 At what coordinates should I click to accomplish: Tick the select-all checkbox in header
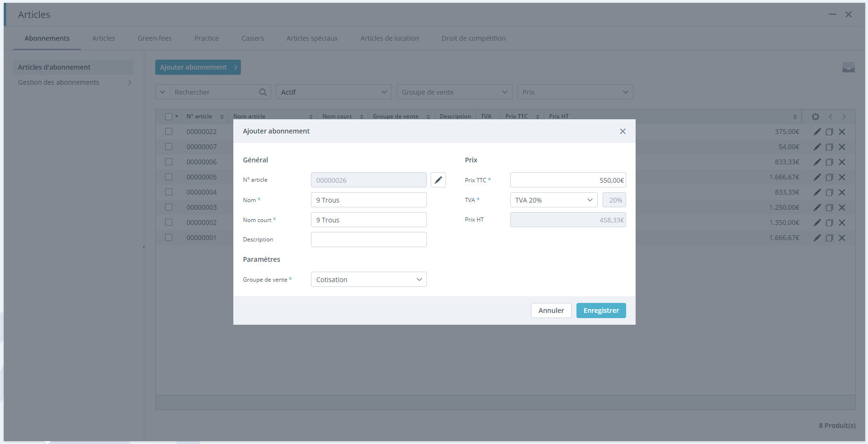click(x=168, y=116)
